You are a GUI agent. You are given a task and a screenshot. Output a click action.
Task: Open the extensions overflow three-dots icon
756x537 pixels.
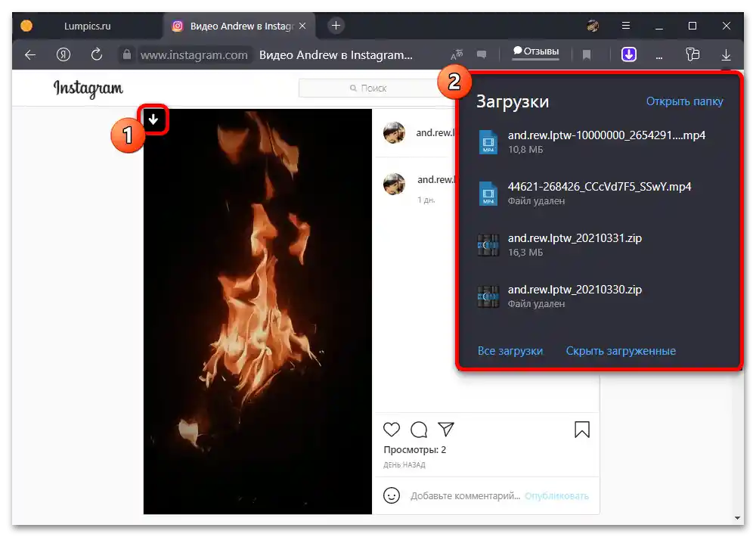pos(658,57)
